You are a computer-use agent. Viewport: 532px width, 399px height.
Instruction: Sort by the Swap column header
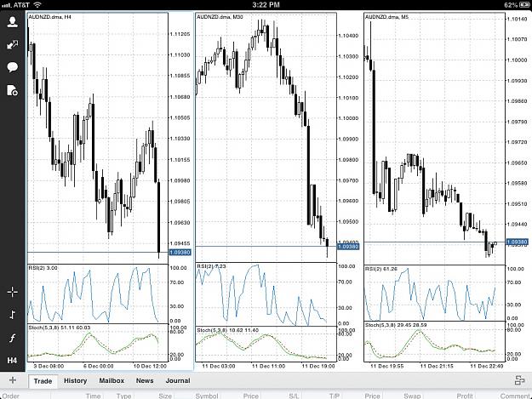point(412,396)
